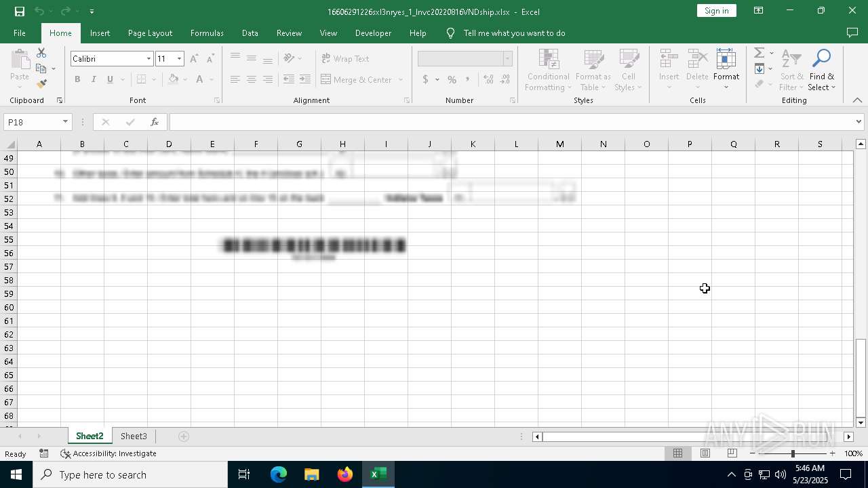Click the Wrap Text button
Screen dimensions: 868x488
pyautogui.click(x=345, y=58)
